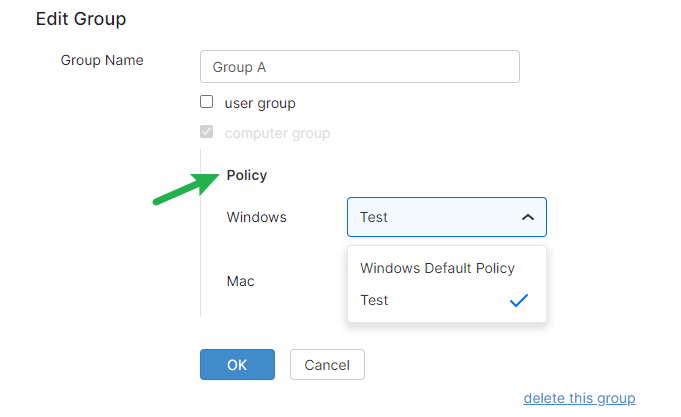Focus the Group Name field containing Group A
681x417 pixels.
point(360,67)
